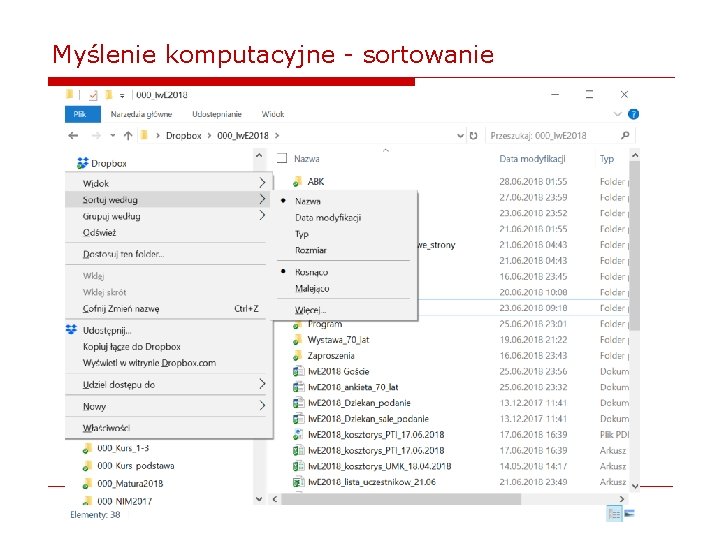Click the refresh icon beside address bar
Viewport: 720px width, 540px height.
point(473,135)
